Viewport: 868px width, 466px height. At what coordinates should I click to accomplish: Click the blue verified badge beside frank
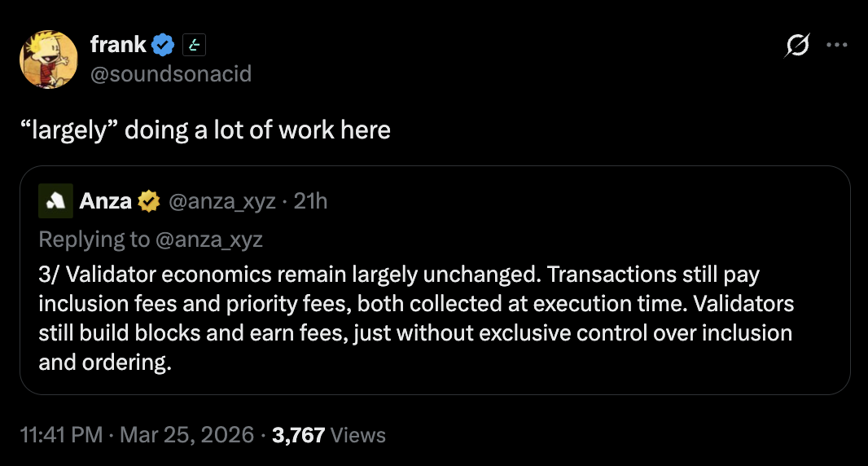pos(164,45)
